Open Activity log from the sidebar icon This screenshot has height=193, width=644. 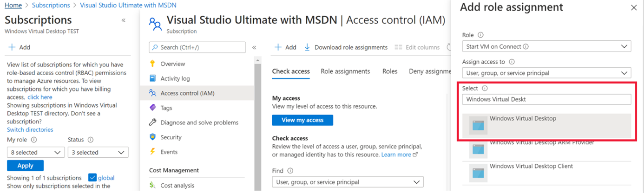[152, 78]
